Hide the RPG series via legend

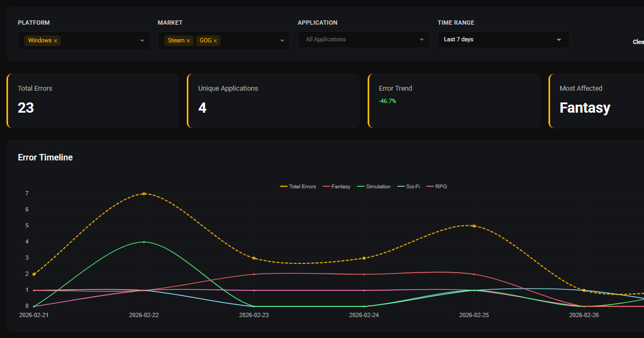click(x=437, y=187)
